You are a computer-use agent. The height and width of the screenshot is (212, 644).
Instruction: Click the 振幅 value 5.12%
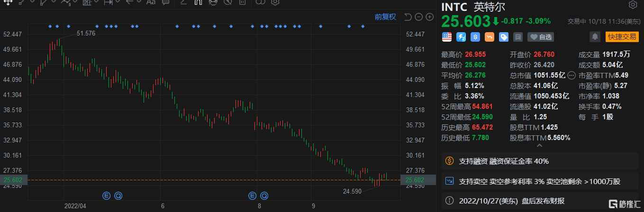click(475, 86)
